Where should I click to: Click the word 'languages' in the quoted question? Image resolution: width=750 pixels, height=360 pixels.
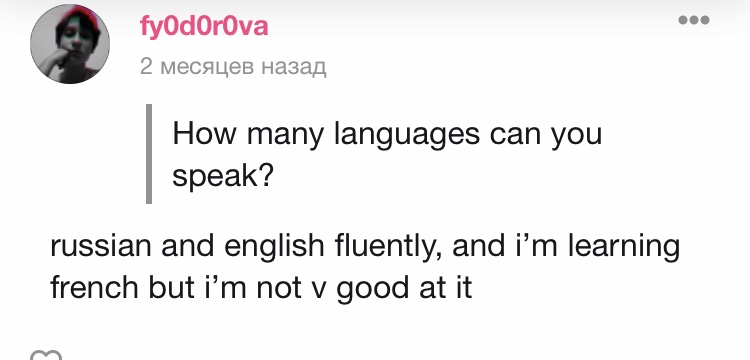tap(406, 134)
